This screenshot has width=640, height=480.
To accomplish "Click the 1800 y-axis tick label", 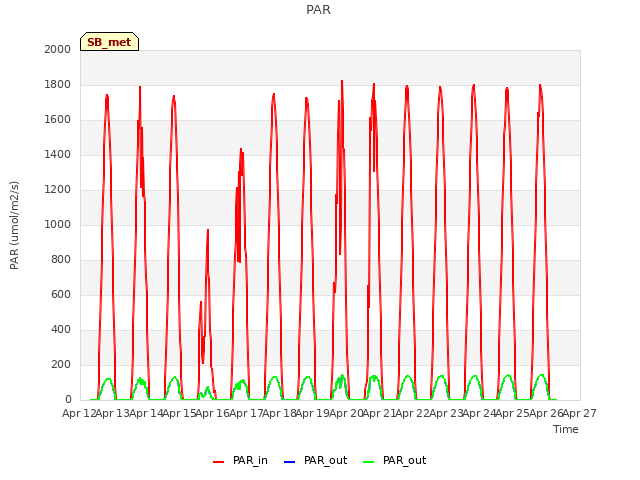I will (58, 84).
